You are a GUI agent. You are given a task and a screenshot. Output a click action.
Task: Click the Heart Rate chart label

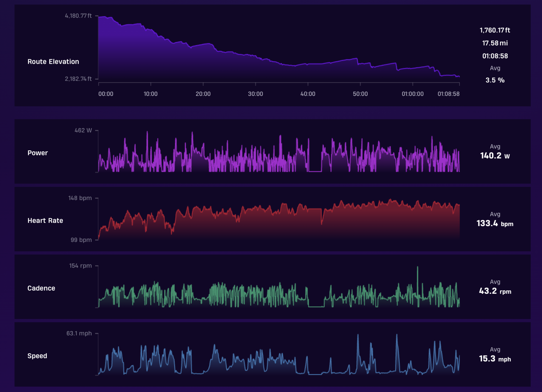tap(45, 221)
